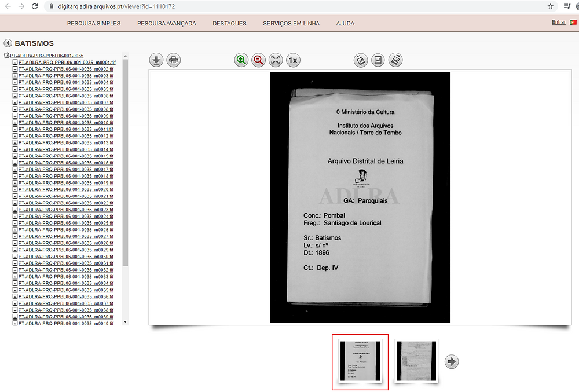Open file m0001.tif in tree
The image size is (579, 392).
pos(67,63)
